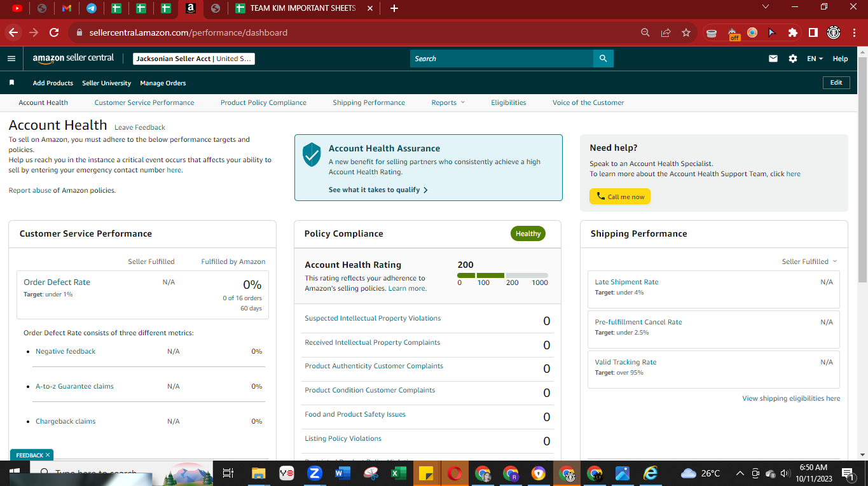868x486 pixels.
Task: Click the bookmark flag icon
Action: coord(11,83)
